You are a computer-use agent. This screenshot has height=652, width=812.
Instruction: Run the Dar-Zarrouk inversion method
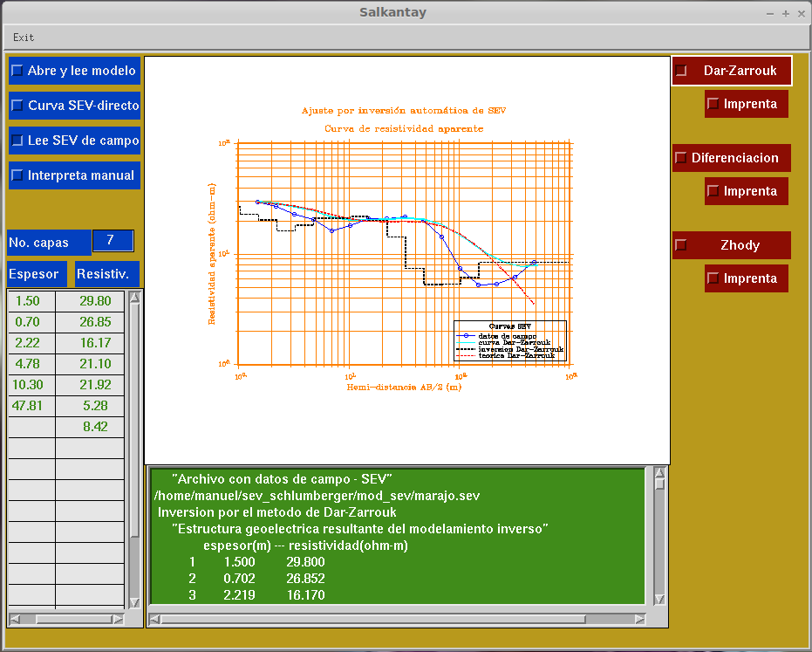coord(732,71)
